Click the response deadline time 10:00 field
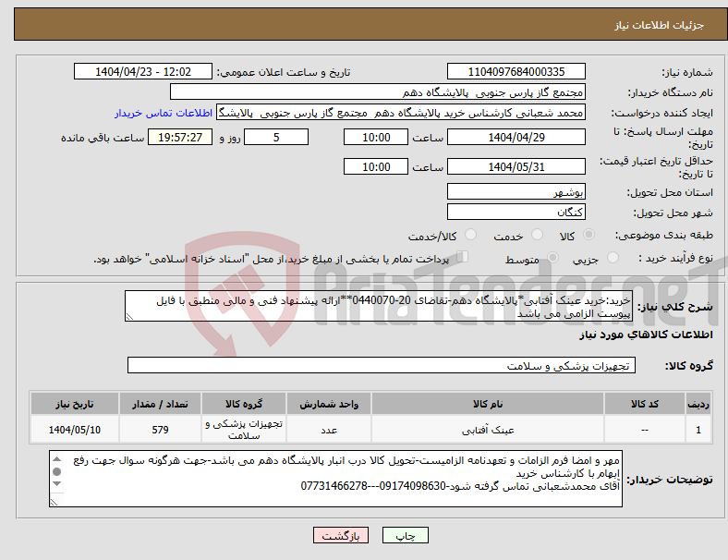Viewport: 728px width, 560px height. (x=376, y=137)
